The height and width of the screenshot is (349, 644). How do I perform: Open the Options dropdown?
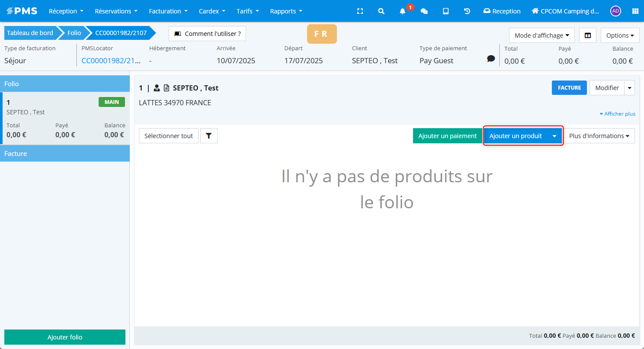(620, 36)
